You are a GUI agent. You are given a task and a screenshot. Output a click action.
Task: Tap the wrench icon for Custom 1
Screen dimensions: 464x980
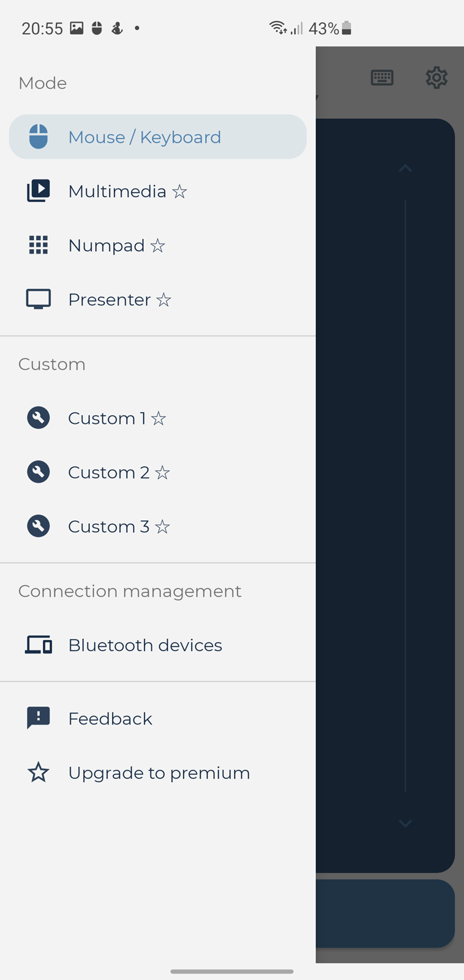pyautogui.click(x=39, y=418)
